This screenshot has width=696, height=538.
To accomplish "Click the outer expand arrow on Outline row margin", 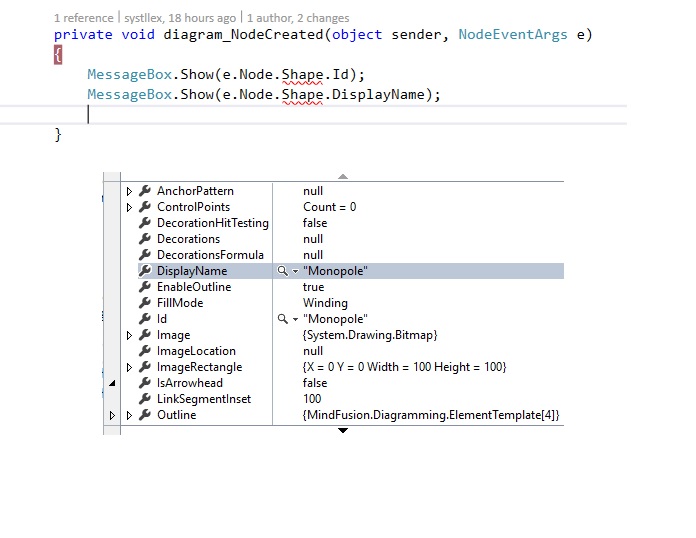I will tap(112, 415).
